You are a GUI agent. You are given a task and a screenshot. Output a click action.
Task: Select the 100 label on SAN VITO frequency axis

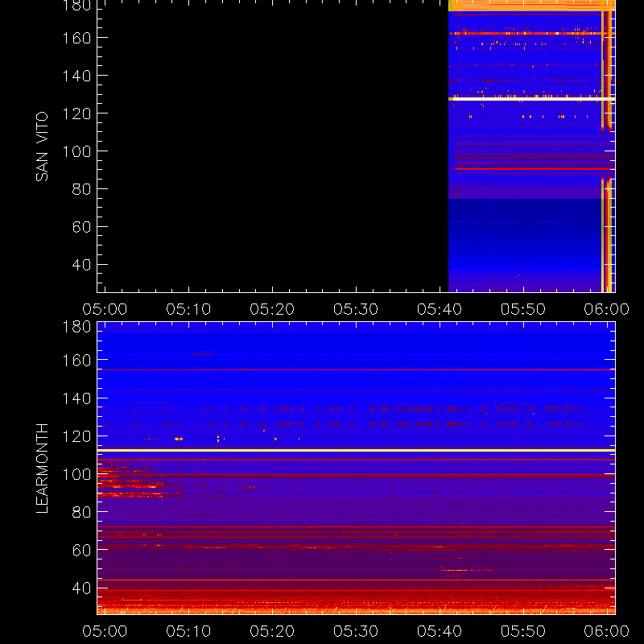tap(76, 151)
